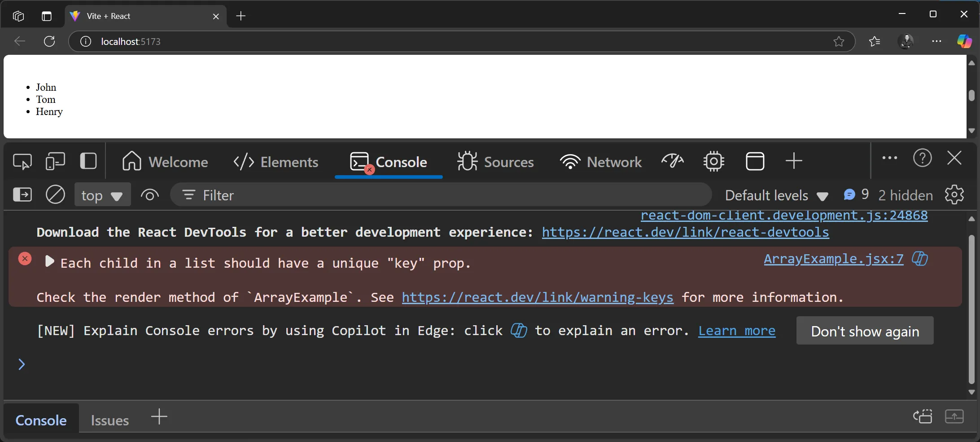Click the list item John

[x=46, y=87]
